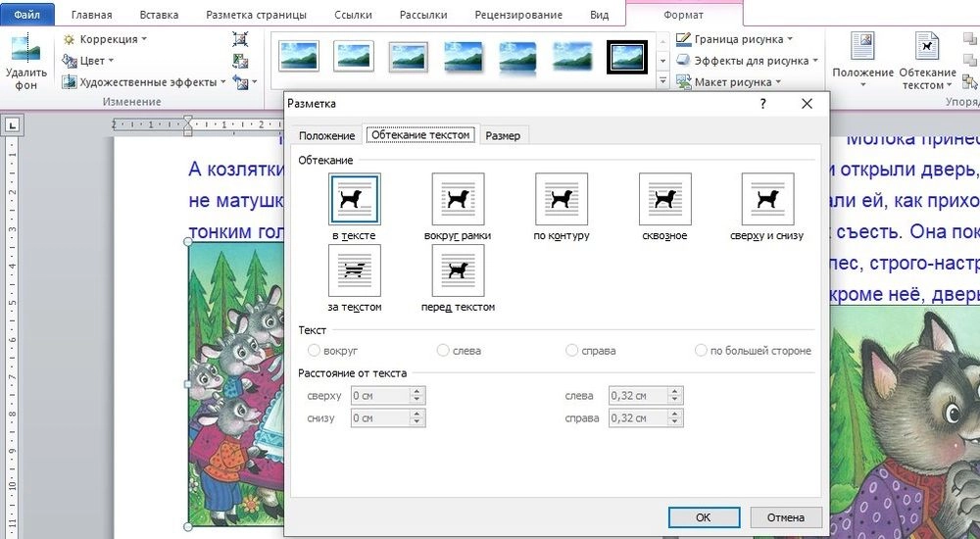Viewport: 980px width, 539px height.
Task: Select the 'слева' radio button
Action: [444, 350]
